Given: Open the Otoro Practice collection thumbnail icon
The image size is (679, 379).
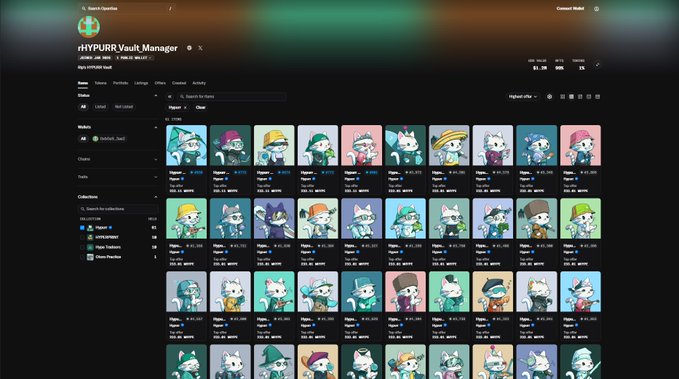Looking at the screenshot, I should pos(90,257).
